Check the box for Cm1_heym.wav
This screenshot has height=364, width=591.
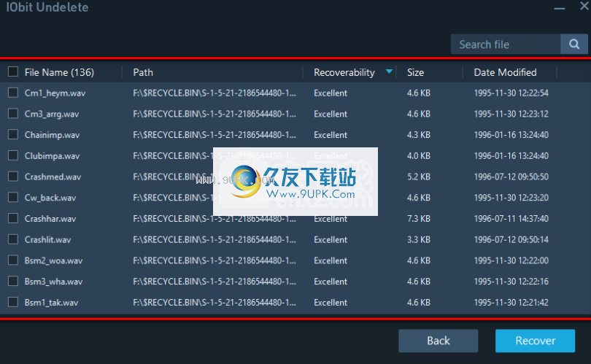(13, 93)
